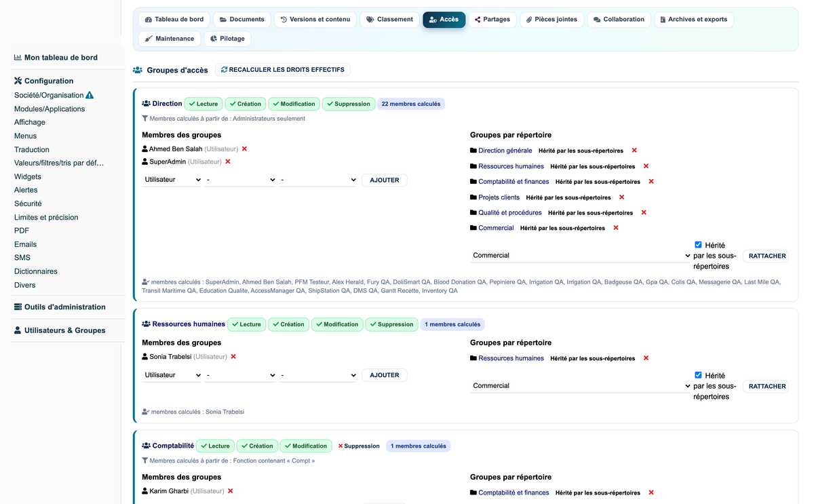Open Commercial folder dropdown in Ressources humaines

point(581,386)
